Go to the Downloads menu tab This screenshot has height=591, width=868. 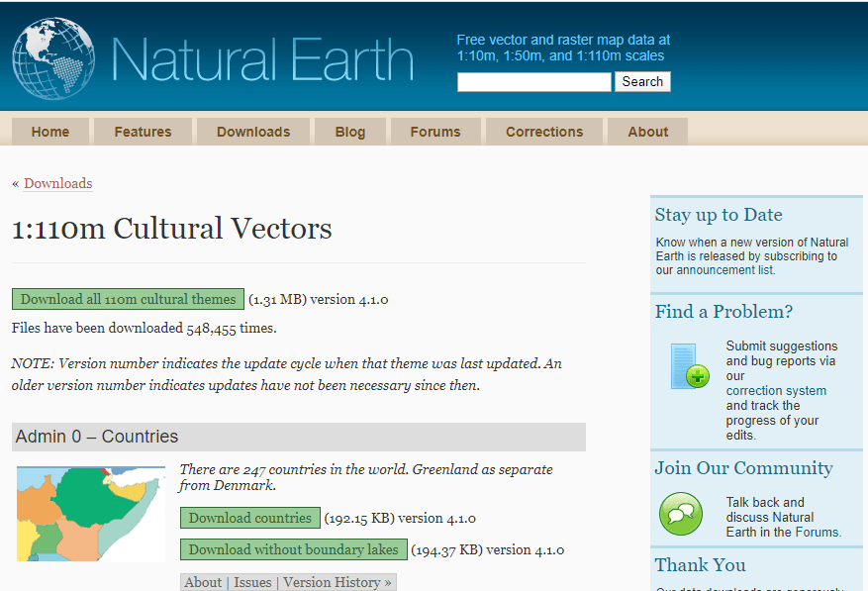pyautogui.click(x=253, y=132)
